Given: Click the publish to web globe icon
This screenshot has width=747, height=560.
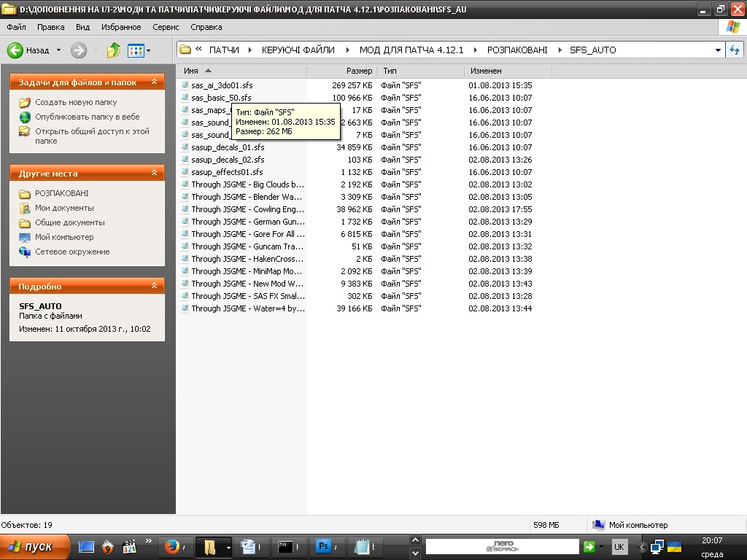Looking at the screenshot, I should click(25, 117).
